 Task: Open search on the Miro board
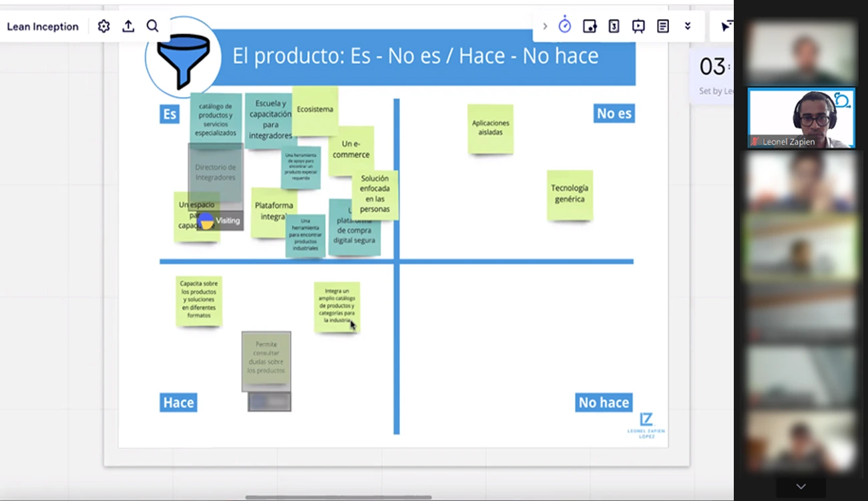pos(152,26)
